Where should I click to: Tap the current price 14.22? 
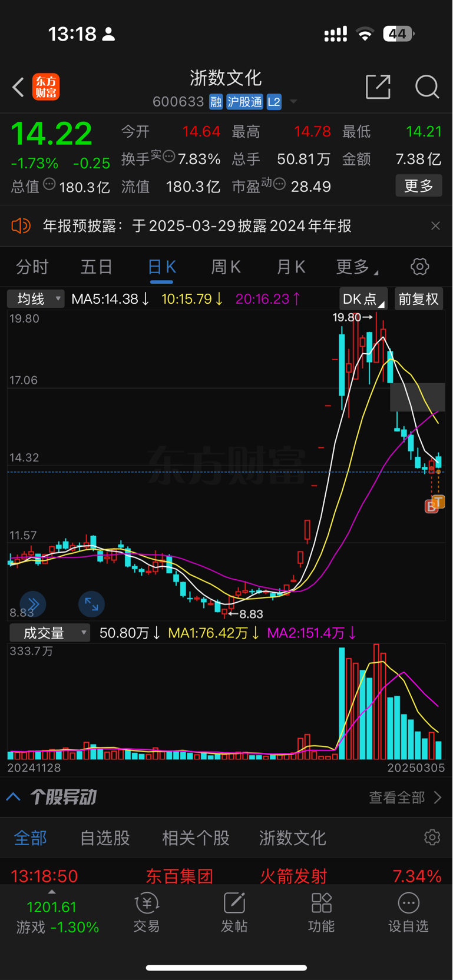(52, 134)
